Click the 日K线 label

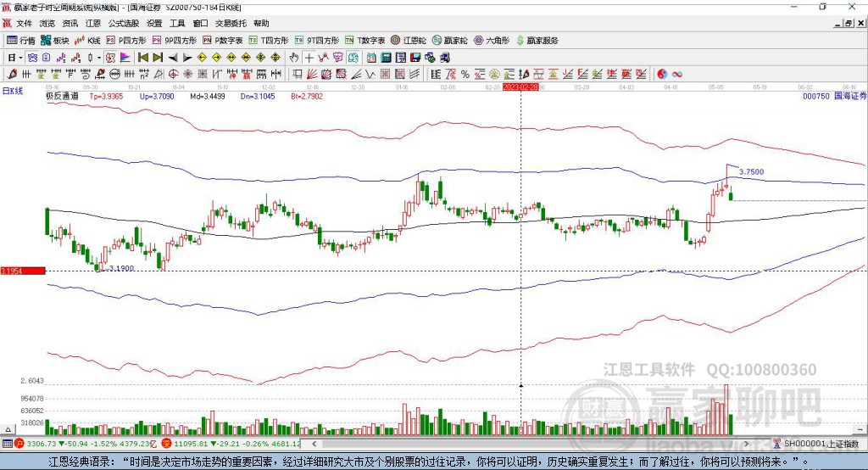(x=13, y=91)
